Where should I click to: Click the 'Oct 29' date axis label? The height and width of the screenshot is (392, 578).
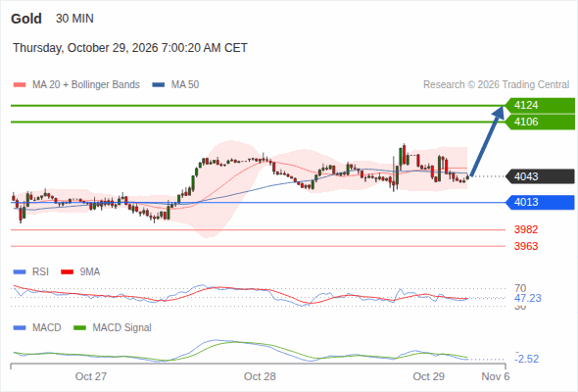click(429, 376)
